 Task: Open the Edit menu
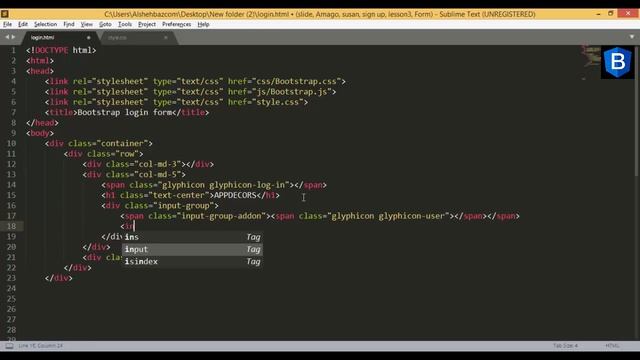click(x=23, y=24)
